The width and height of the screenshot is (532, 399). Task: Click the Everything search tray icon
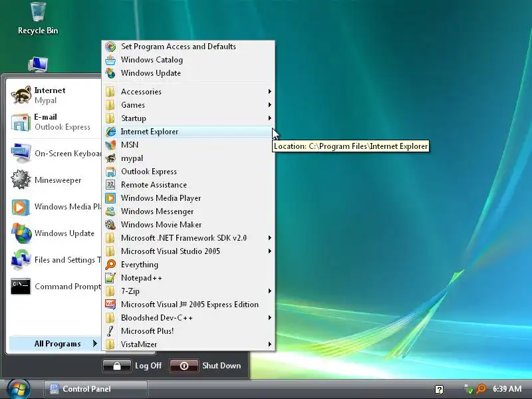click(x=481, y=389)
